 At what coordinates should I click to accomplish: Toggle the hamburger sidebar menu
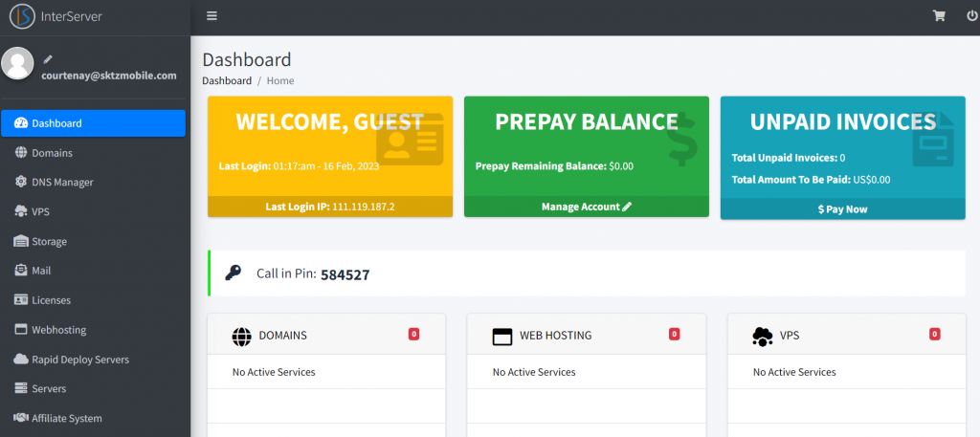tap(212, 16)
